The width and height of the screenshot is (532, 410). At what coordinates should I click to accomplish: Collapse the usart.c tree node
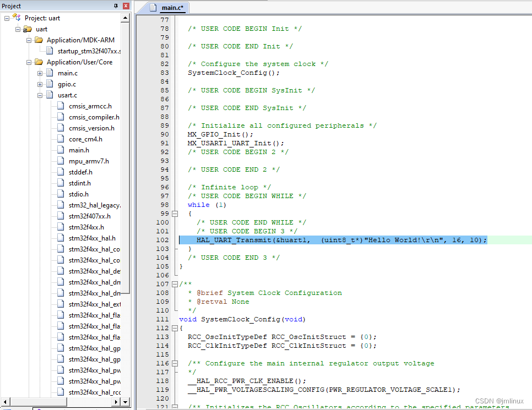point(40,95)
